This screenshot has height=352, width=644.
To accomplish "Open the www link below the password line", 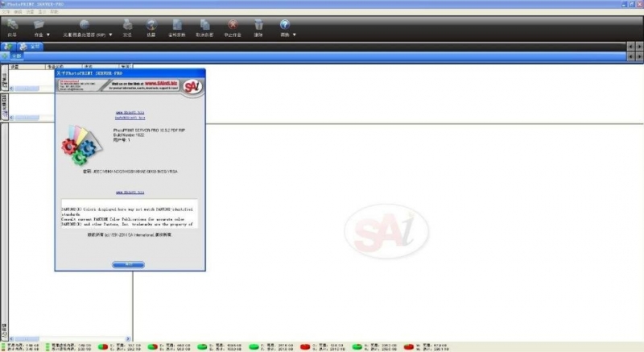I will pos(130,192).
